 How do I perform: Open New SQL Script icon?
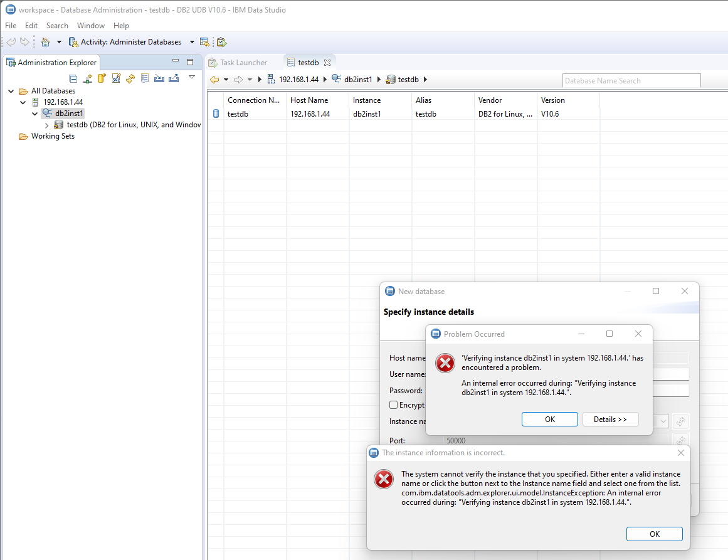[116, 78]
